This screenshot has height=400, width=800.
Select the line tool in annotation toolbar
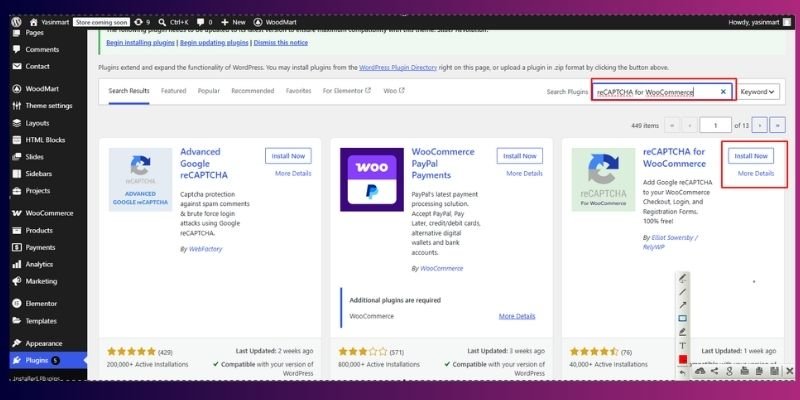tap(683, 292)
